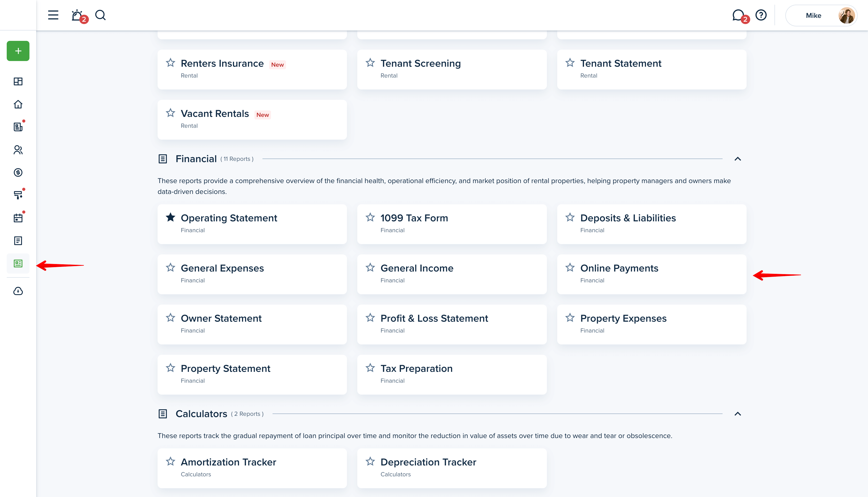This screenshot has height=497, width=868.
Task: Favorite the Renters Insurance report star
Action: [x=171, y=63]
